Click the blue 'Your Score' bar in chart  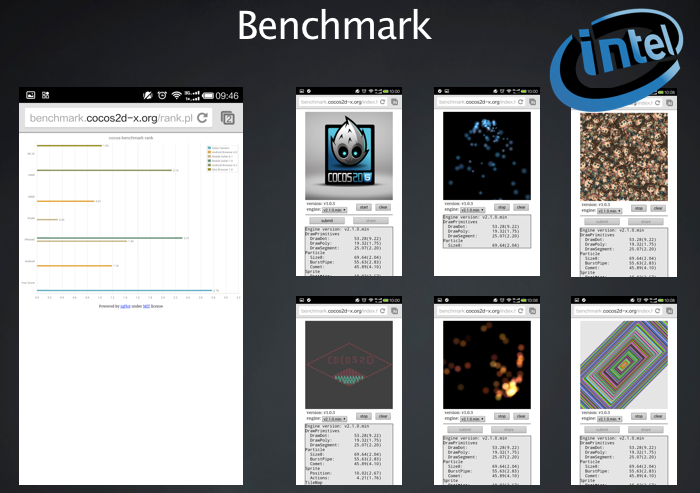coord(125,290)
